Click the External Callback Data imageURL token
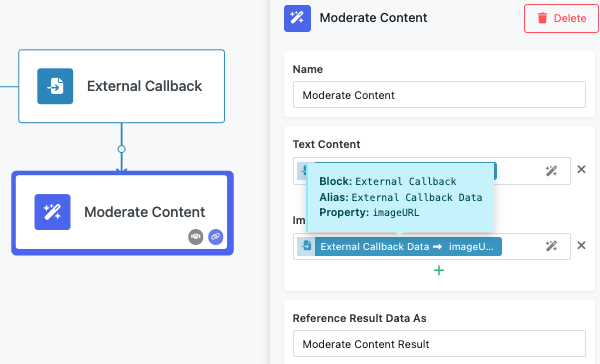600x364 pixels. 399,246
